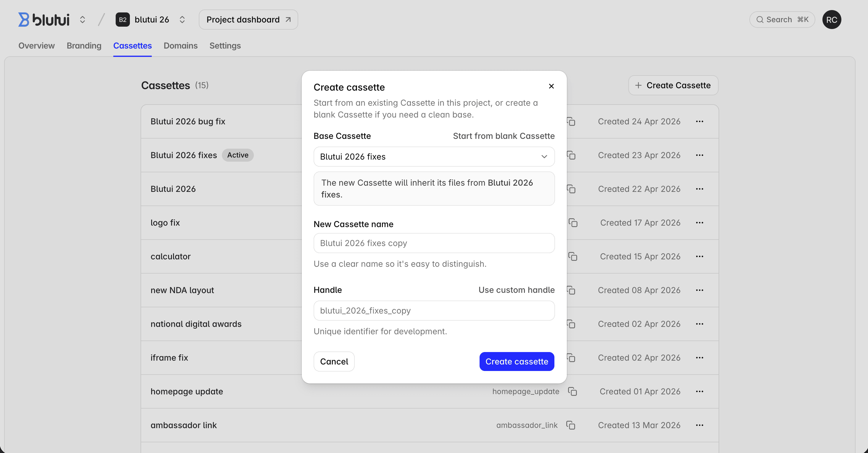This screenshot has width=868, height=453.
Task: Open more options for logo fix
Action: (700, 223)
